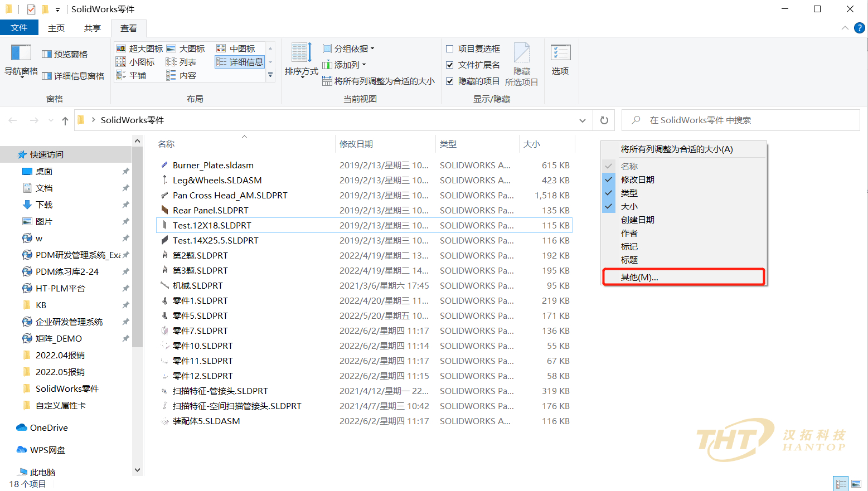Uncheck 大小 column in context menu
The image size is (868, 491).
pos(683,206)
